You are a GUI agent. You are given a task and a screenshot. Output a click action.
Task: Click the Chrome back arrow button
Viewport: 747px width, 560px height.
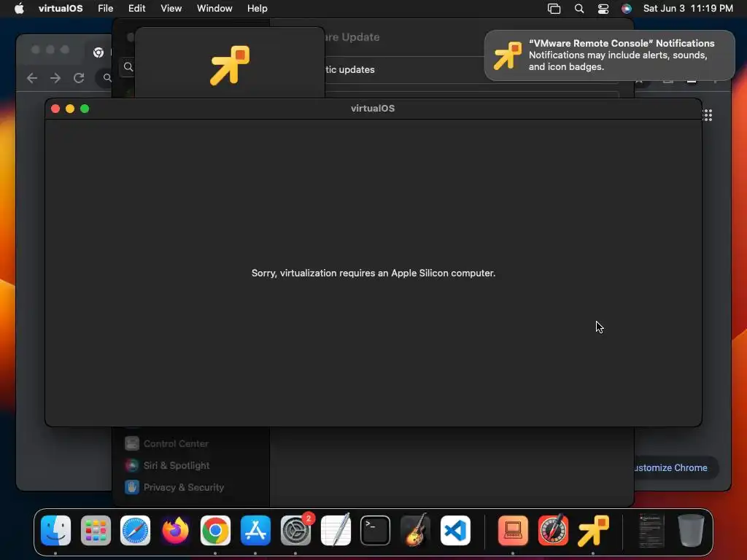[32, 78]
